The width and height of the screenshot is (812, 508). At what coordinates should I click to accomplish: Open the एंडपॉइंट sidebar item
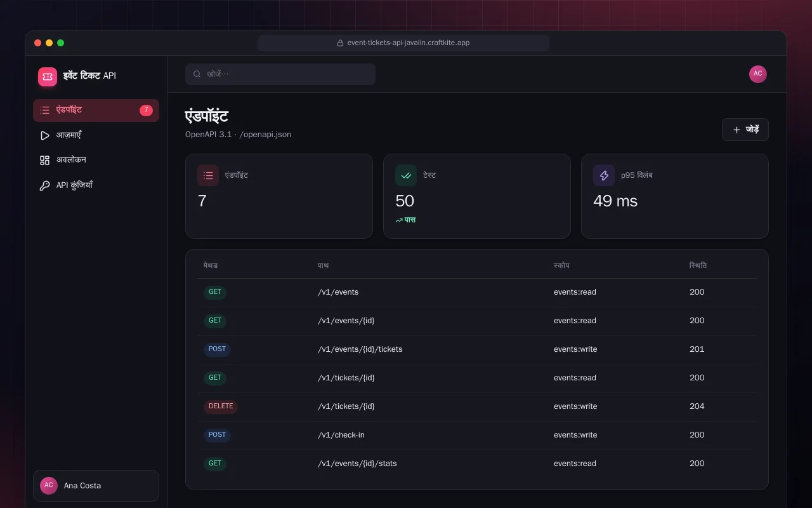pos(96,110)
